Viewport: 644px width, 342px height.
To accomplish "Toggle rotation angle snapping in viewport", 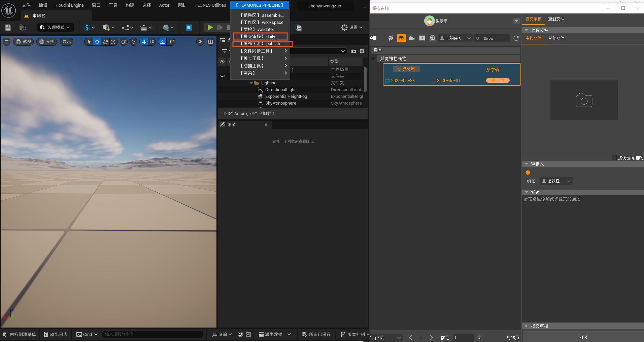I will 163,42.
